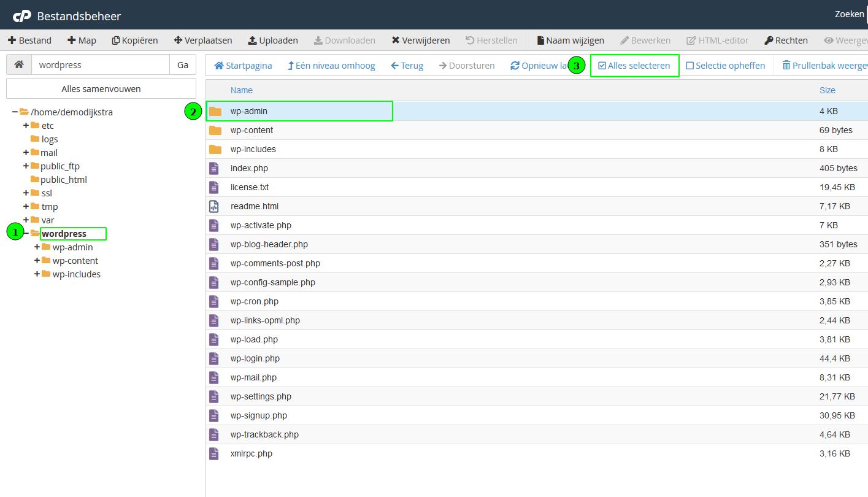The image size is (868, 497).
Task: Open Rechten permissions dialog
Action: 786,40
